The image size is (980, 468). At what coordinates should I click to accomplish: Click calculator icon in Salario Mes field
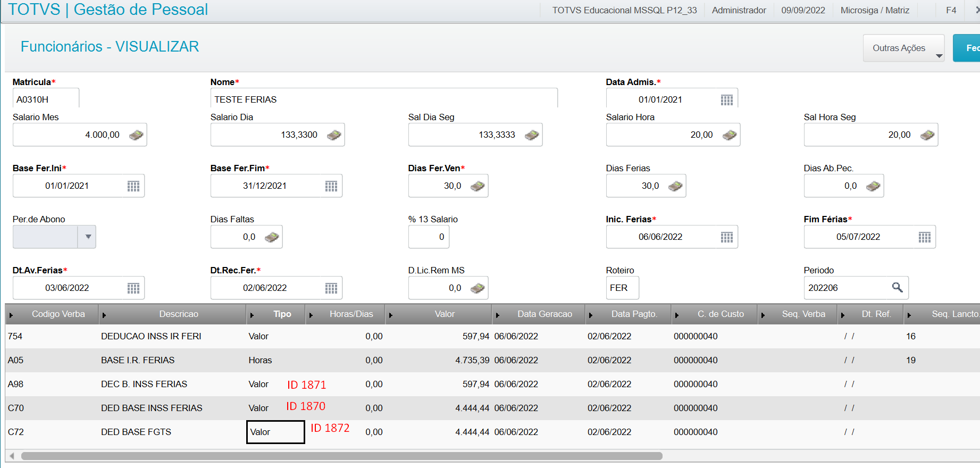[136, 135]
